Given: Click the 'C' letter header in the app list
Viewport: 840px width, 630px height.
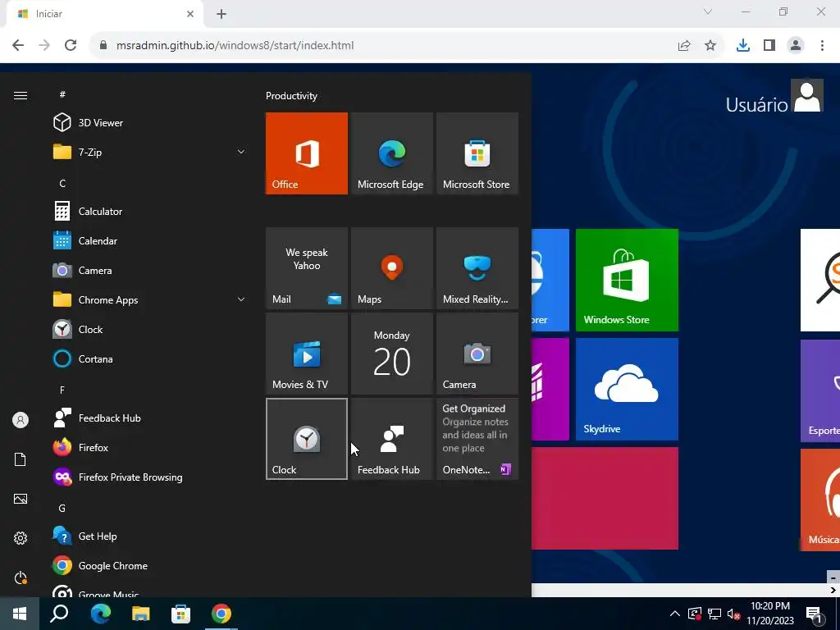Looking at the screenshot, I should pyautogui.click(x=62, y=183).
